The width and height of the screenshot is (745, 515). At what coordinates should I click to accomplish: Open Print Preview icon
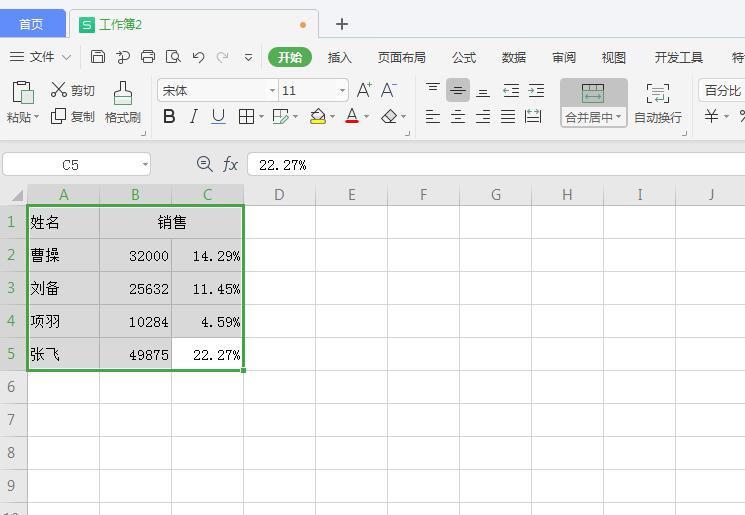(173, 57)
